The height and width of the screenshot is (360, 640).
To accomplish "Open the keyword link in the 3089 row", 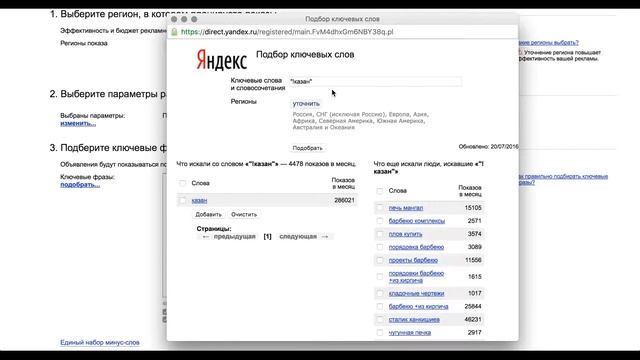I will click(x=416, y=247).
